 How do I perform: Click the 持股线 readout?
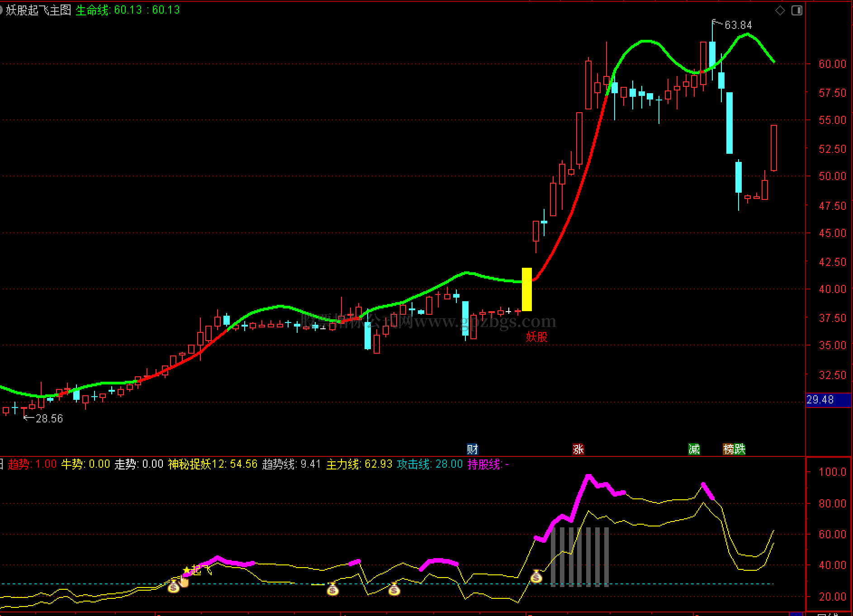click(488, 464)
